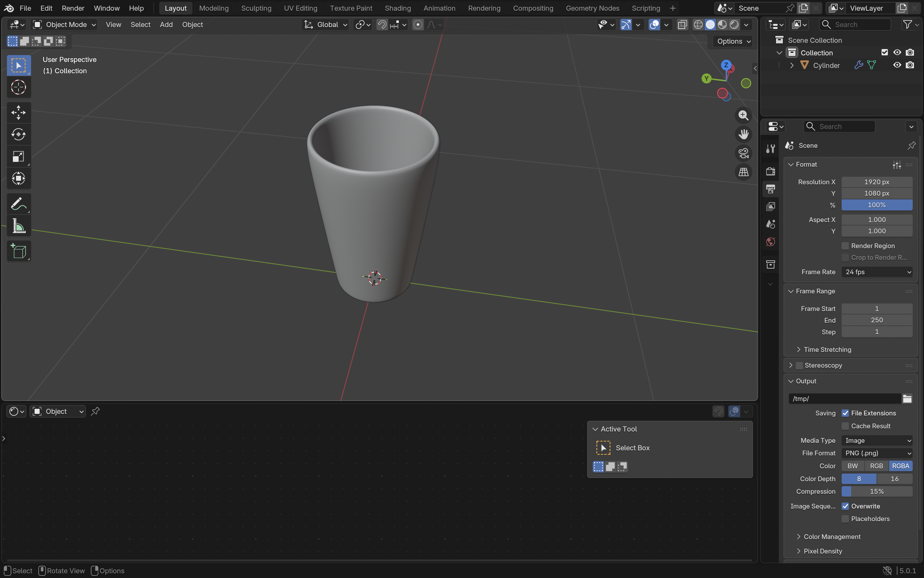This screenshot has height=578, width=924.
Task: Switch to the Sculpting workspace tab
Action: (x=256, y=8)
